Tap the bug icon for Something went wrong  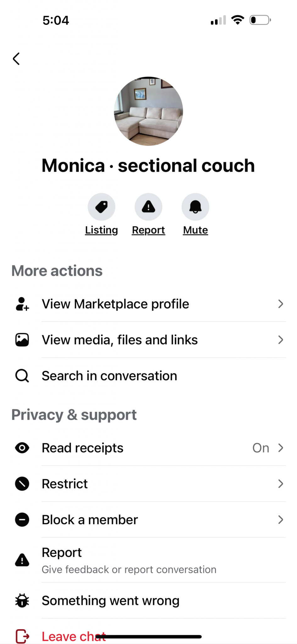click(22, 601)
